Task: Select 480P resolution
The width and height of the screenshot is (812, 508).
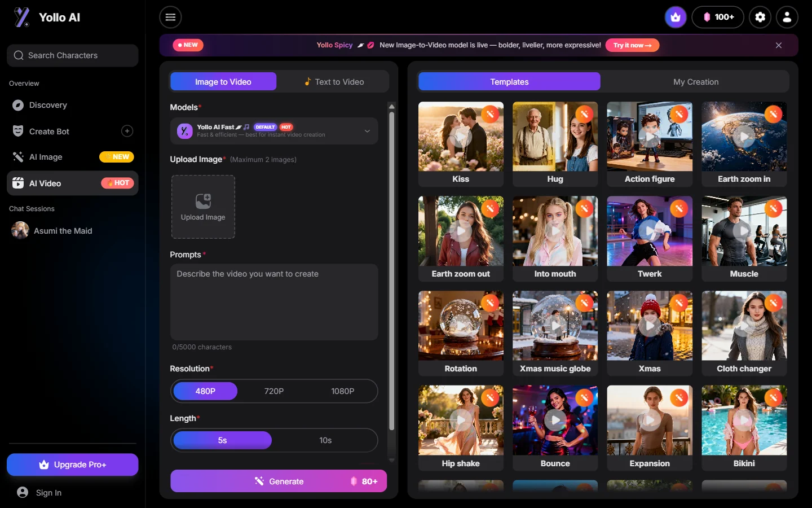Action: click(x=205, y=391)
